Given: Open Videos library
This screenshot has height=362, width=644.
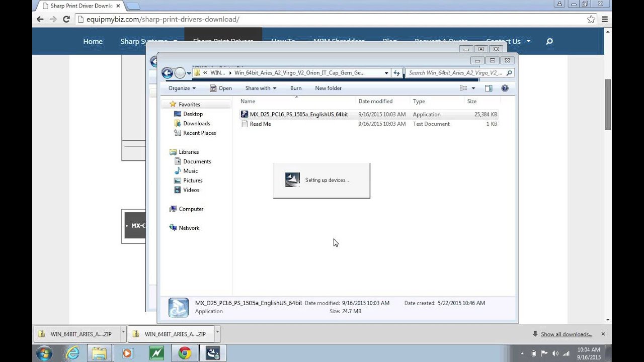Looking at the screenshot, I should tap(191, 190).
